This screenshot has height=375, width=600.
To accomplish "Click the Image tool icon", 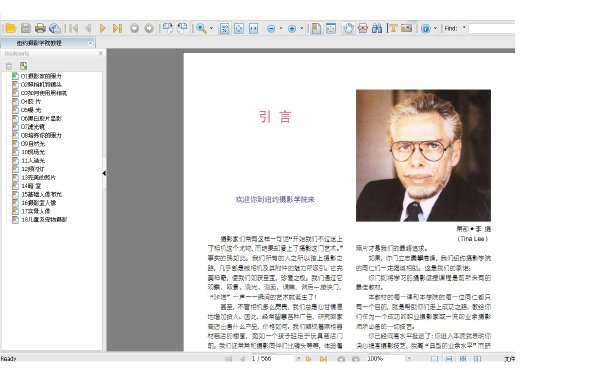I will 406,28.
